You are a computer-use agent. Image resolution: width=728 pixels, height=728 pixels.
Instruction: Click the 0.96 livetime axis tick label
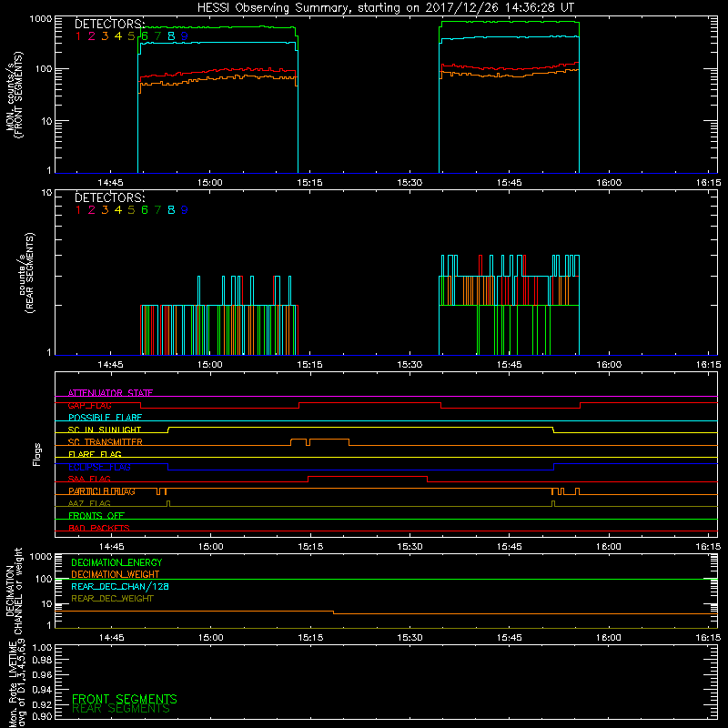point(42,674)
